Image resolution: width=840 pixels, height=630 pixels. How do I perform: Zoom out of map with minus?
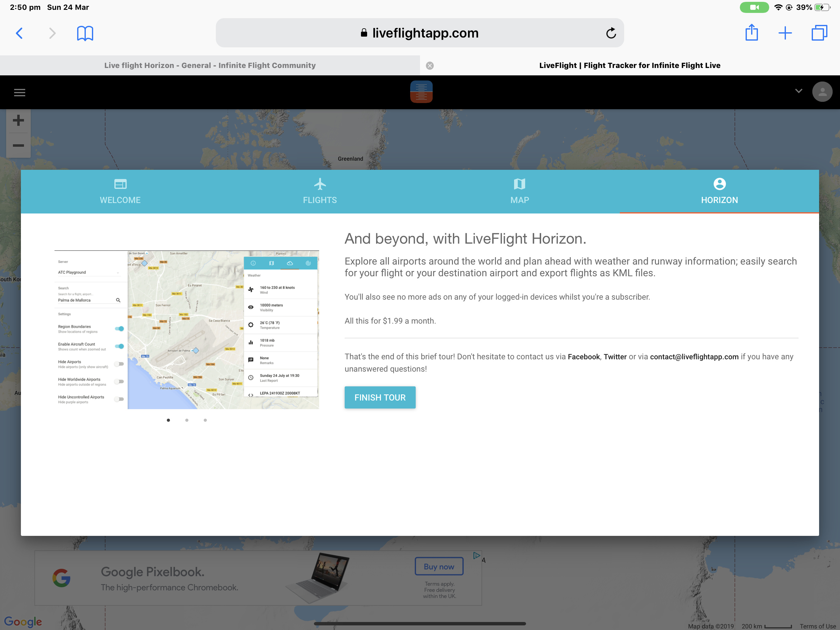point(18,146)
